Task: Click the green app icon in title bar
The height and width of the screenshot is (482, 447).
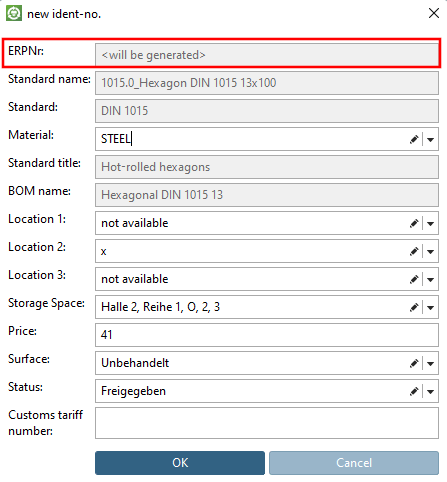Action: point(14,14)
